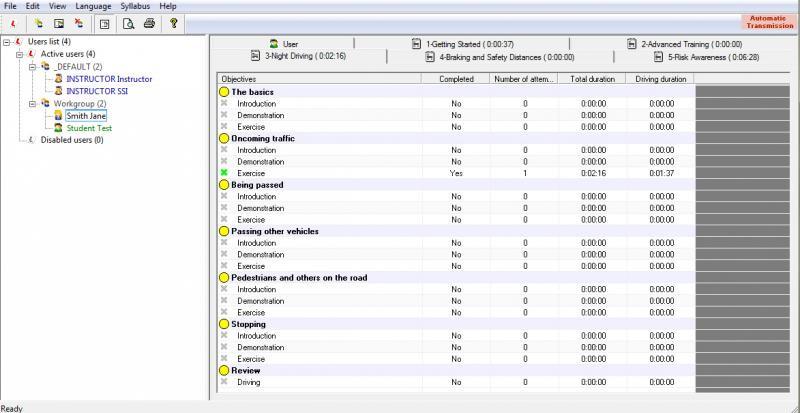Click the question mark help icon

[x=173, y=23]
